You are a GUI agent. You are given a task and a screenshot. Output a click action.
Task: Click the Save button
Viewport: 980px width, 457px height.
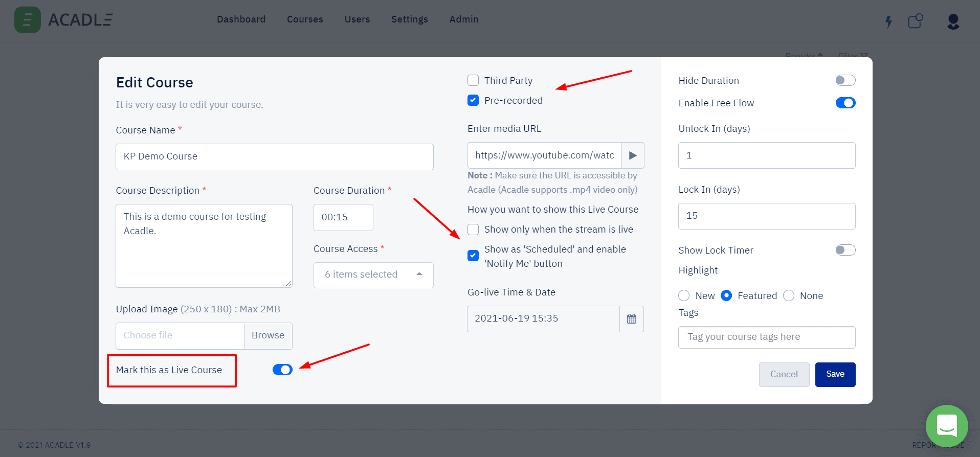835,374
